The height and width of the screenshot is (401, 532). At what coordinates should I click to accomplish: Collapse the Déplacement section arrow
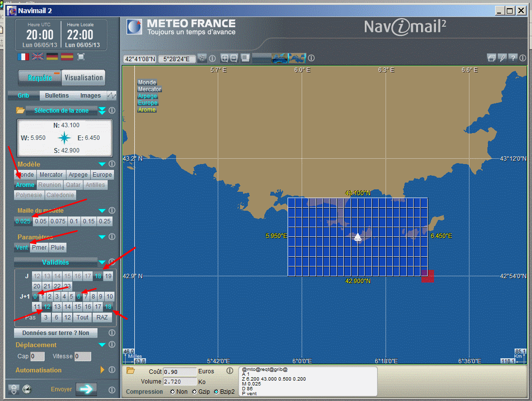point(102,345)
